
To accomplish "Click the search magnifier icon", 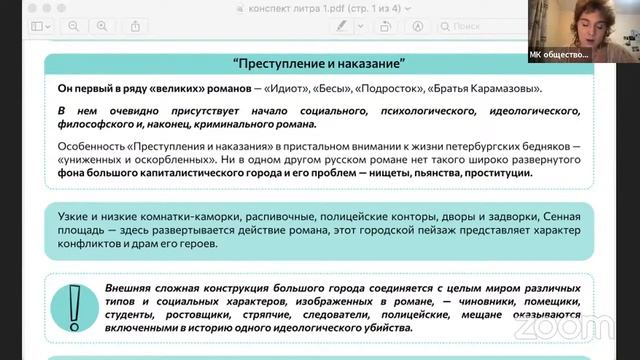I will click(x=445, y=27).
